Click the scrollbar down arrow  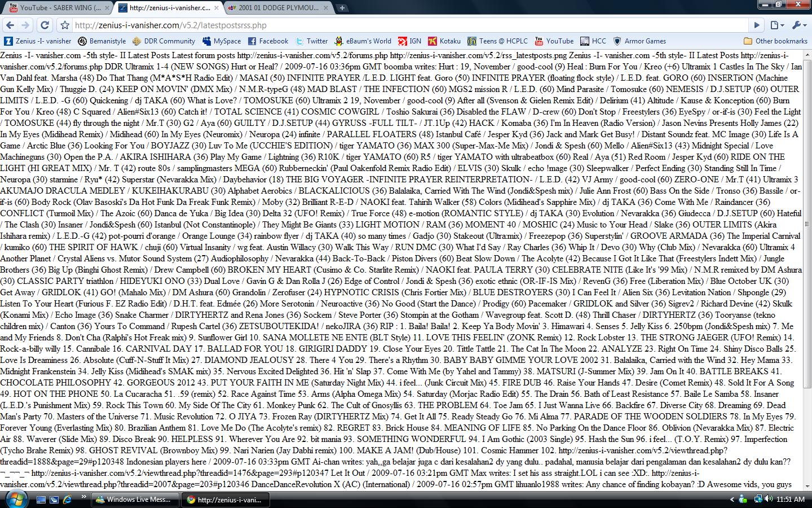[807, 485]
